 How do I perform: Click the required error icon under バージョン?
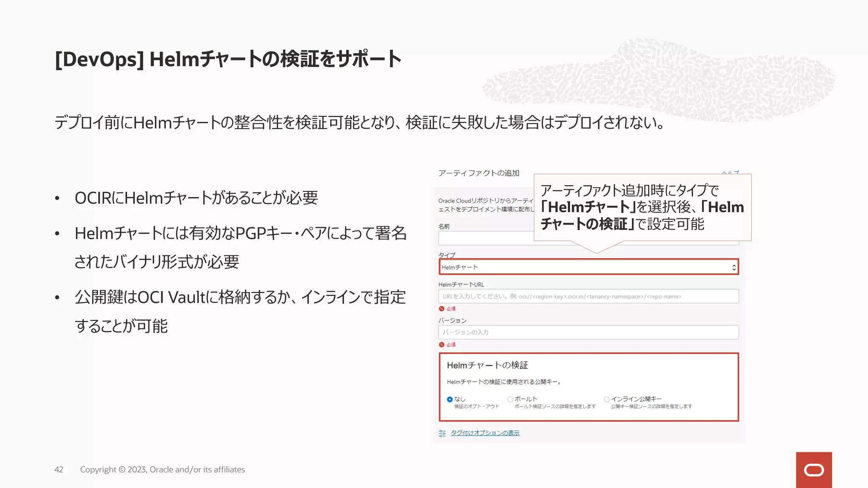coord(442,345)
